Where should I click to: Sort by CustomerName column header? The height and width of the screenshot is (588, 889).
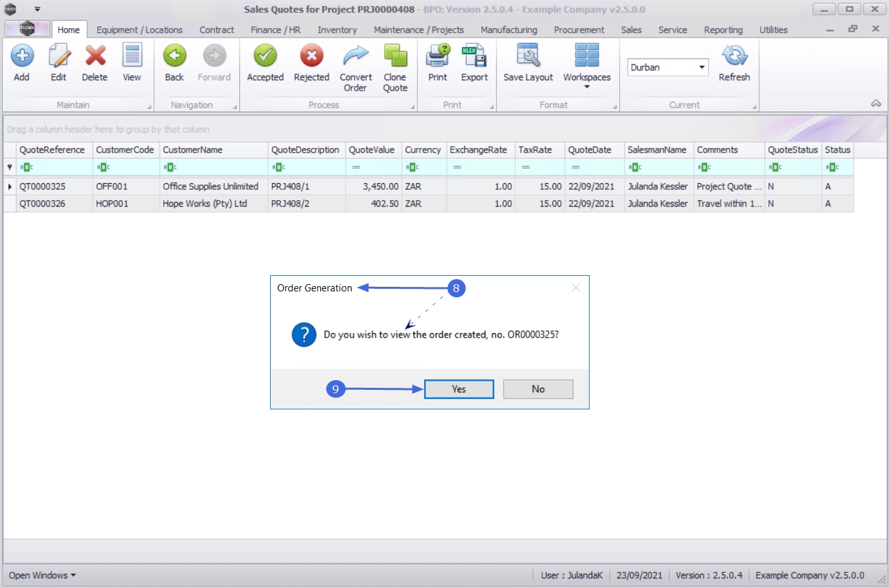214,150
